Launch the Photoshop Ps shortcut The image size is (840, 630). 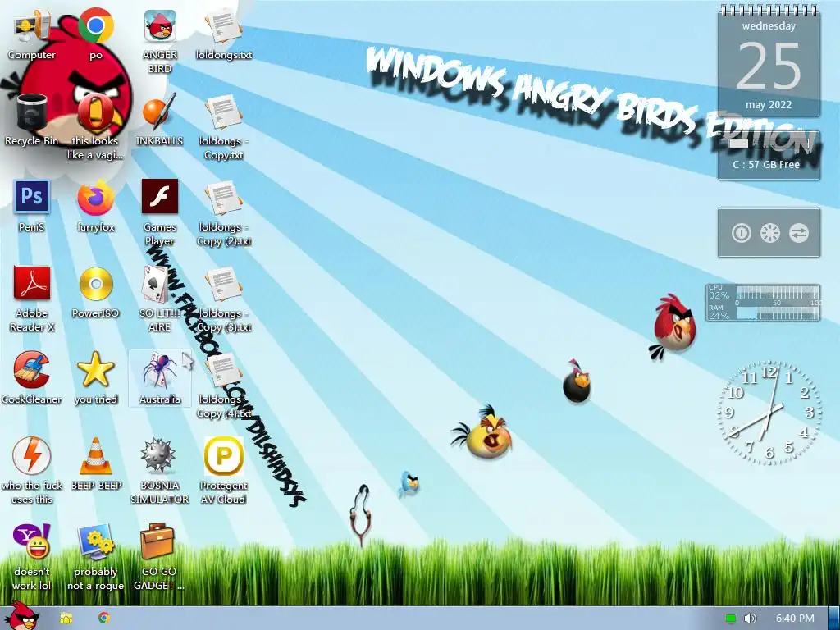32,206
